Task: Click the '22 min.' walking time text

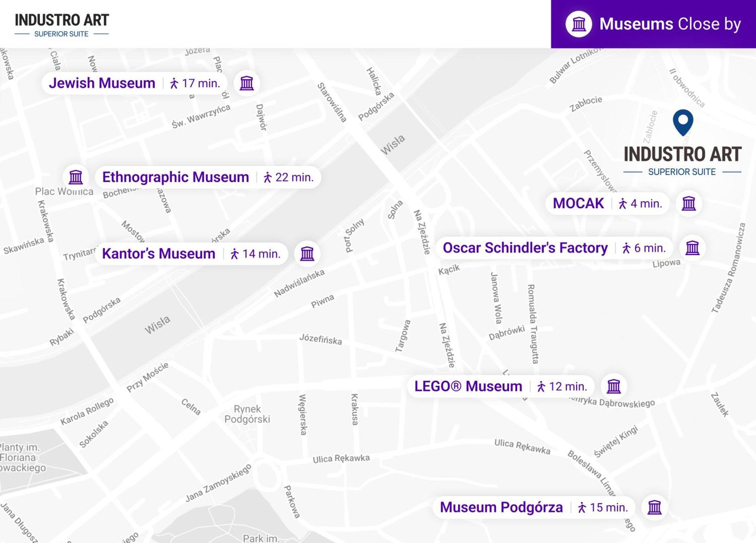Action: click(294, 177)
